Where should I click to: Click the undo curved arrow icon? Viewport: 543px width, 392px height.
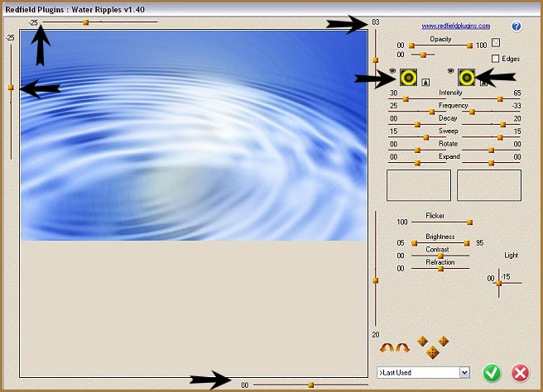[x=385, y=349]
